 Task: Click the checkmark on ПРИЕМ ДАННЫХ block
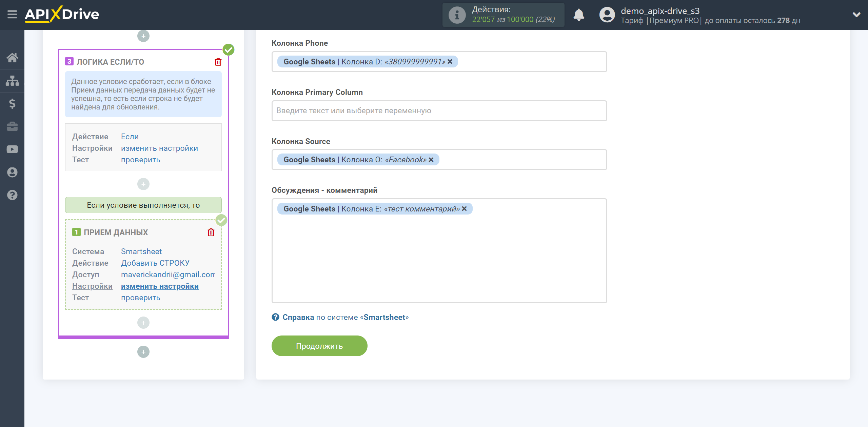(221, 220)
